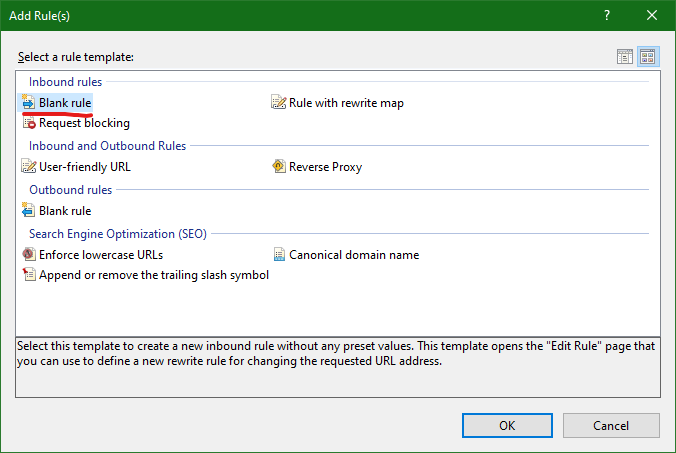Click the outbound Blank rule icon
This screenshot has width=676, height=453.
(28, 210)
